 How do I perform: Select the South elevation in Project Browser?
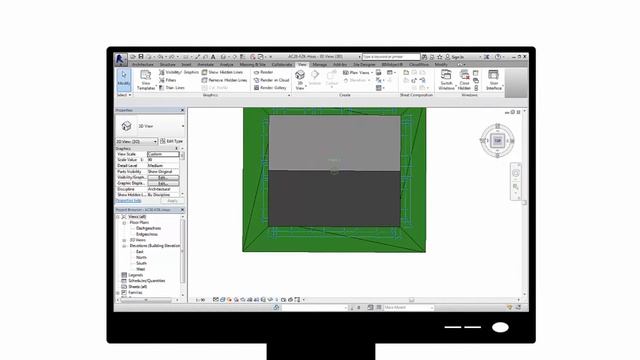point(141,263)
